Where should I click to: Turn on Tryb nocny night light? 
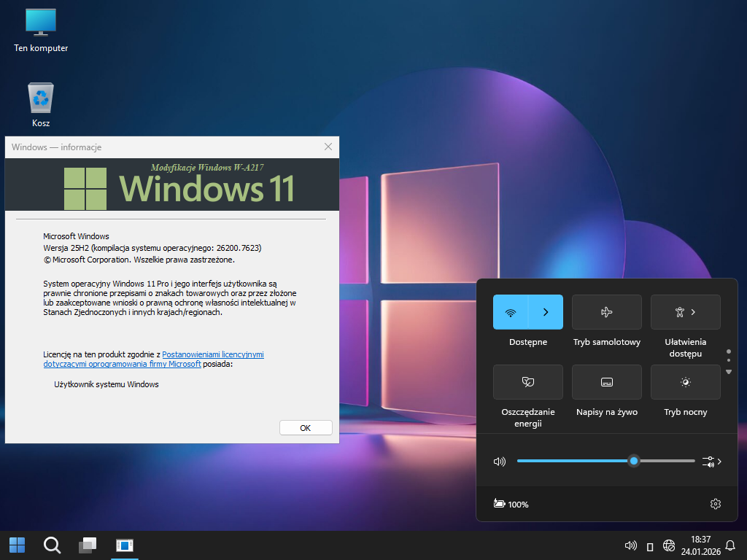pyautogui.click(x=685, y=382)
